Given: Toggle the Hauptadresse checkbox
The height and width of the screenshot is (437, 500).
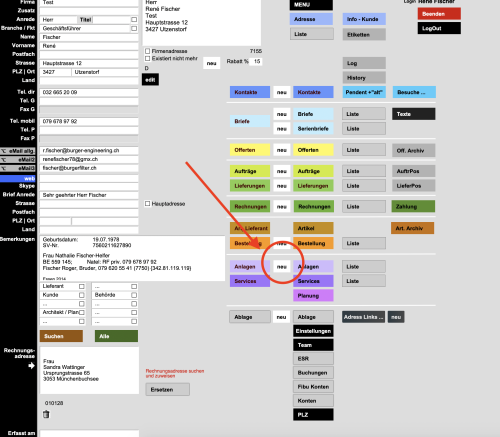Looking at the screenshot, I should pyautogui.click(x=148, y=203).
